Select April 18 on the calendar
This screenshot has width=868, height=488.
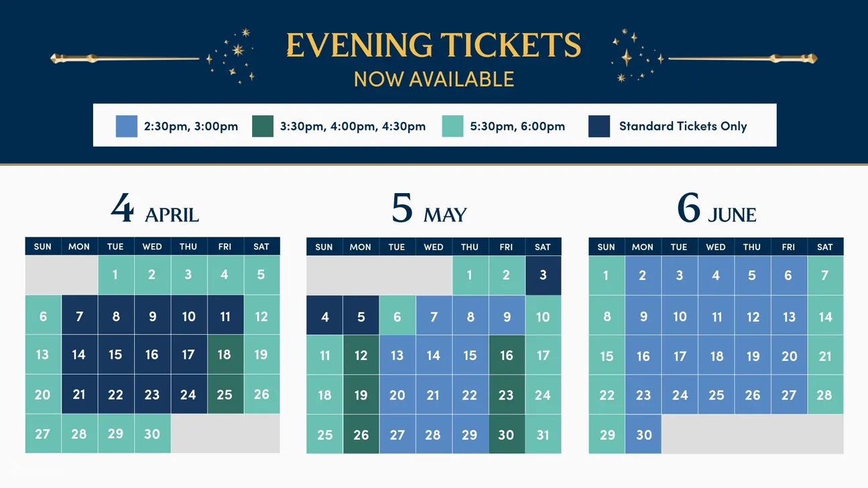[225, 355]
